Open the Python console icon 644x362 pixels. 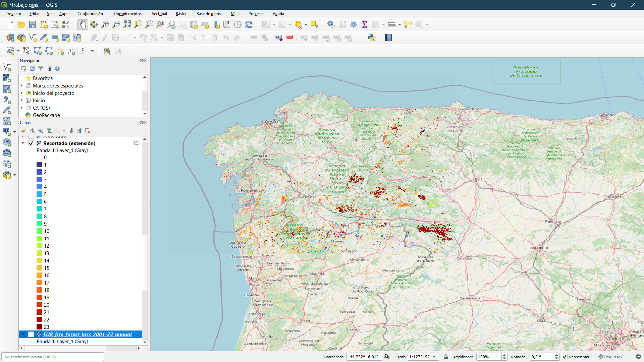click(x=371, y=38)
